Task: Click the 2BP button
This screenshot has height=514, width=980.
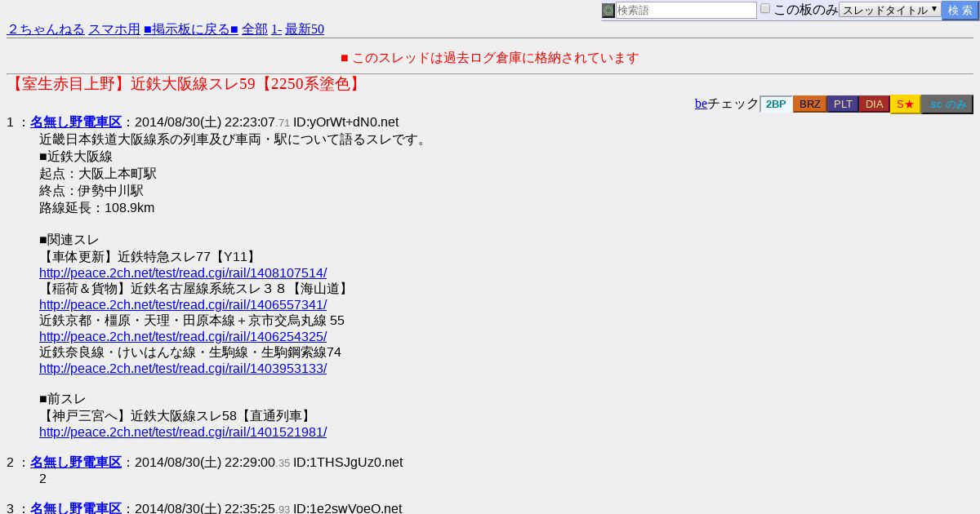Action: [776, 104]
